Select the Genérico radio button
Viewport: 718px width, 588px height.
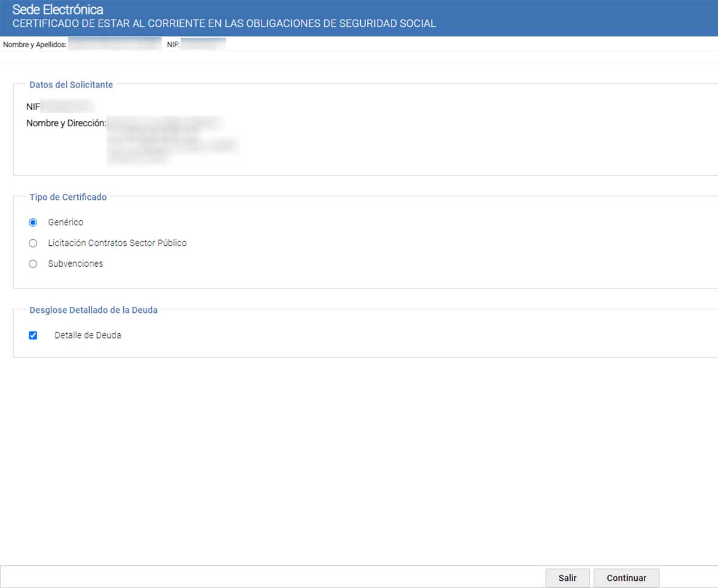(x=33, y=223)
